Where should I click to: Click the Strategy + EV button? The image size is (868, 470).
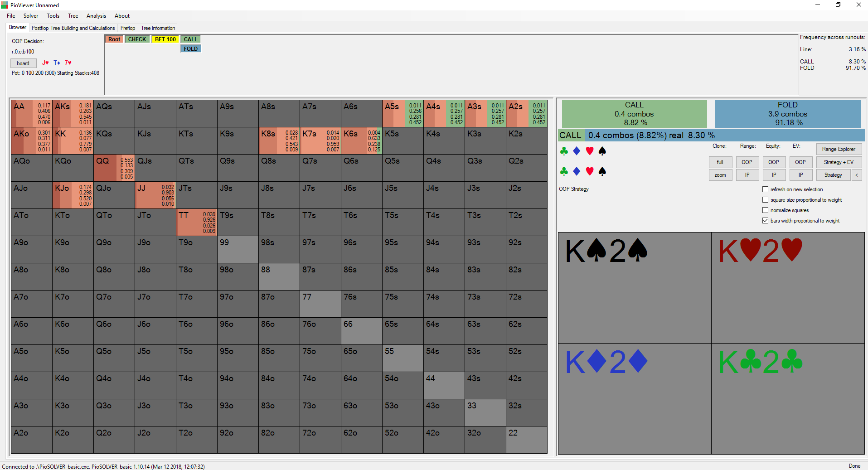pos(839,162)
